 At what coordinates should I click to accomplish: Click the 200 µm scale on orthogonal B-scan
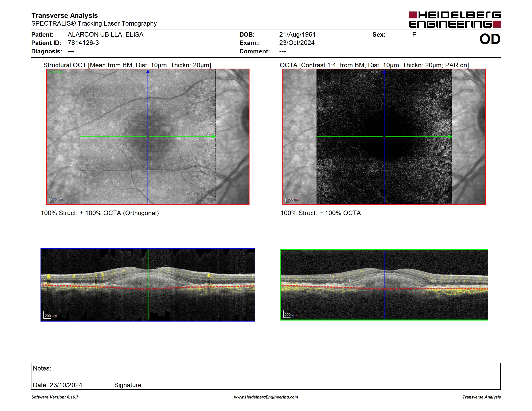(50, 315)
